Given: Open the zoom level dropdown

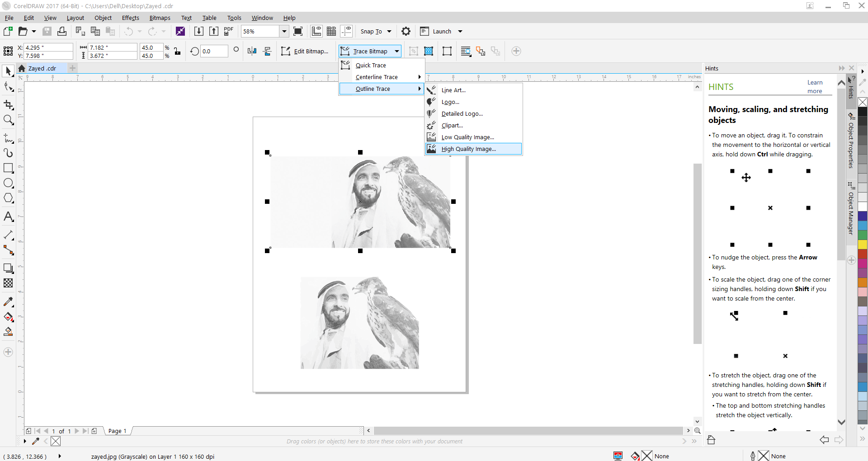Looking at the screenshot, I should click(284, 31).
